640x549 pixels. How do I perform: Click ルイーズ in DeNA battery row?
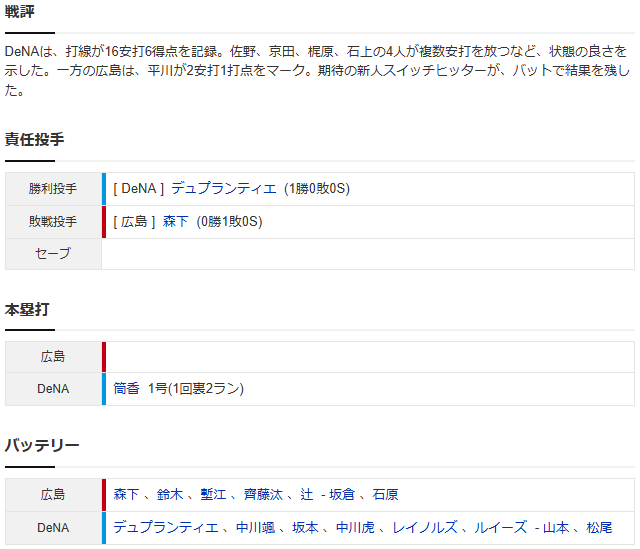500,527
